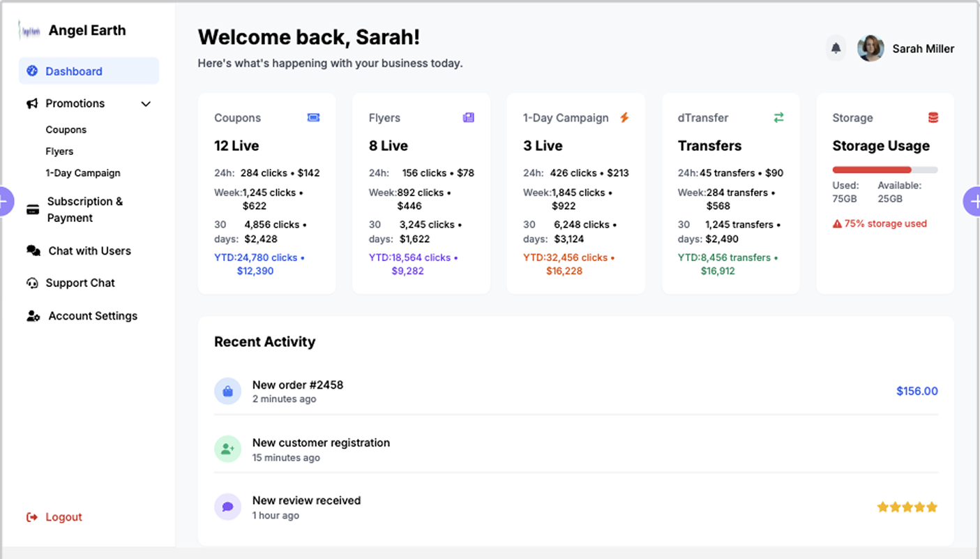Viewport: 980px width, 559px height.
Task: Click Sarah Miller's profile avatar
Action: click(x=870, y=48)
